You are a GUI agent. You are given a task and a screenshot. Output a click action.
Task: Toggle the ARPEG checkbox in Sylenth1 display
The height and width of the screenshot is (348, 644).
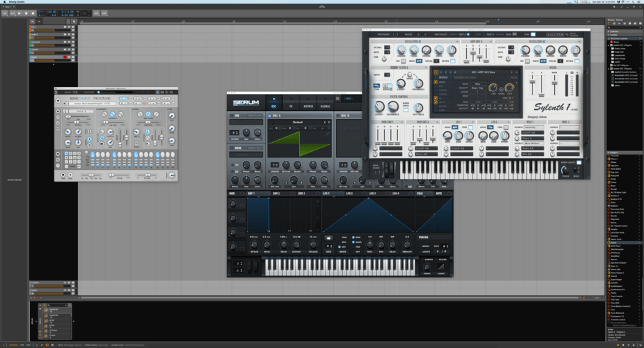pyautogui.click(x=436, y=82)
